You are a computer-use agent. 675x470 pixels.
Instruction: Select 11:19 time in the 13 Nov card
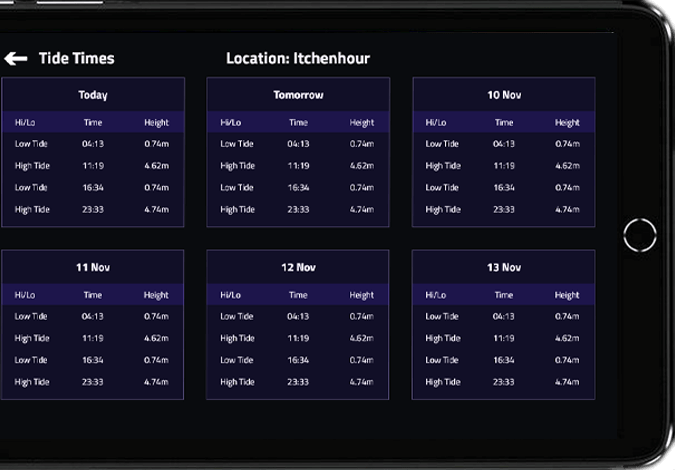[504, 338]
